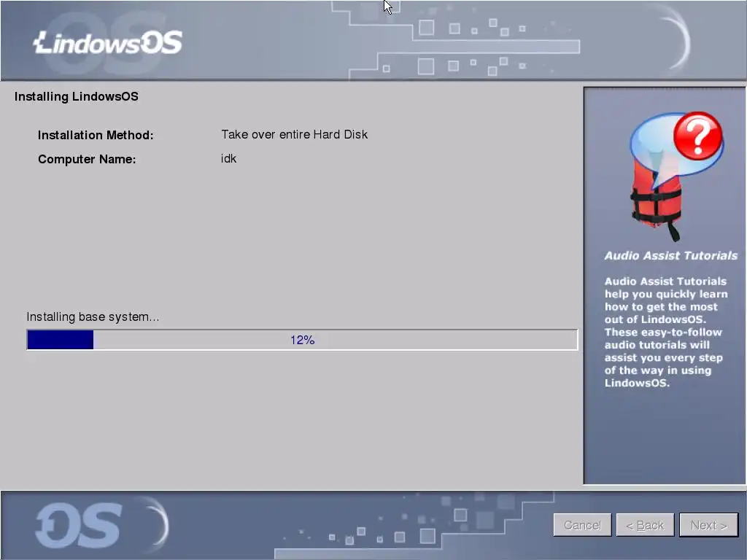Click the Back button

pyautogui.click(x=645, y=525)
